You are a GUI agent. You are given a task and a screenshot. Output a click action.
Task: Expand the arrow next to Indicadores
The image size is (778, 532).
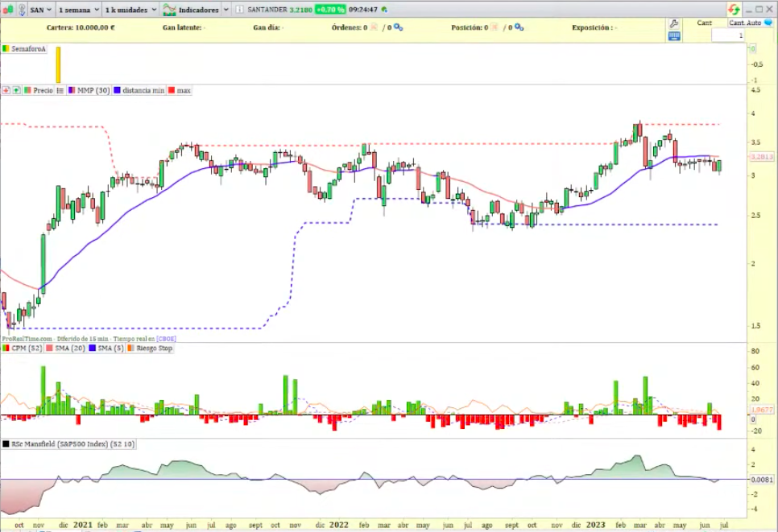226,10
